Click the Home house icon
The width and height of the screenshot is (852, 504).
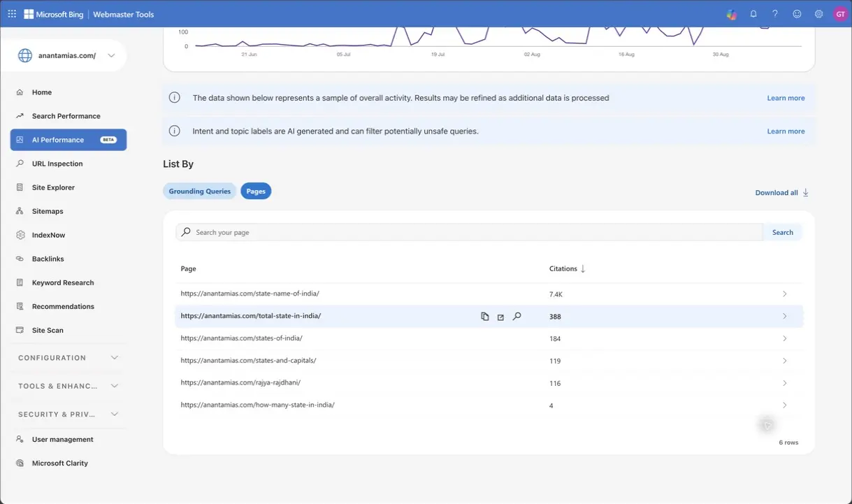tap(20, 92)
